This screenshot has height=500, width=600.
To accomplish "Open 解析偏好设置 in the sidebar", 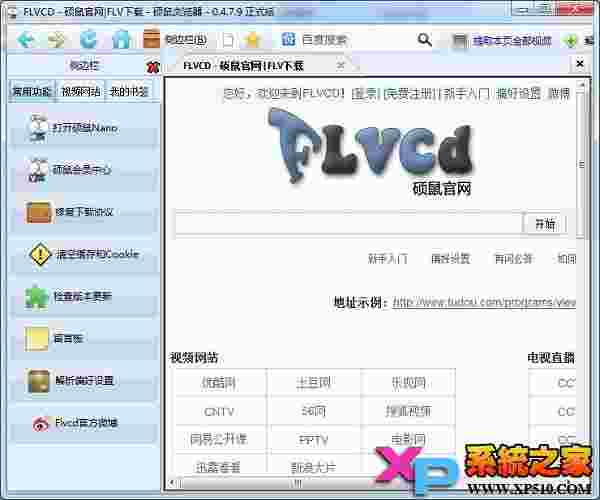I will [x=84, y=381].
